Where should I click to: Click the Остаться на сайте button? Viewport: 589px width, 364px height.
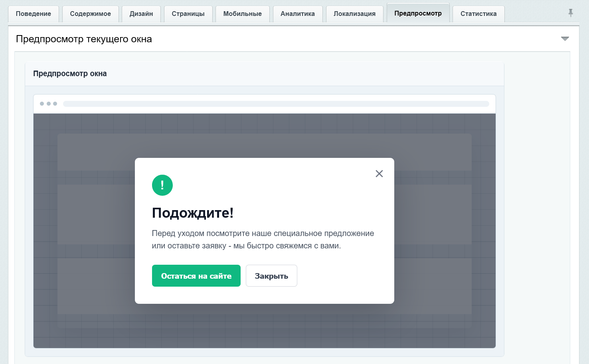click(x=196, y=276)
